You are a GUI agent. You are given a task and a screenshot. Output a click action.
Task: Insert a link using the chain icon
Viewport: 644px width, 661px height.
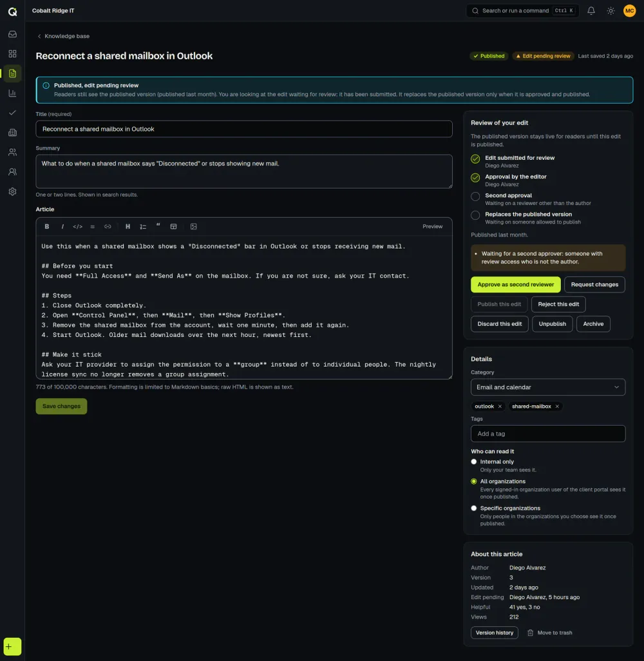[x=108, y=226]
